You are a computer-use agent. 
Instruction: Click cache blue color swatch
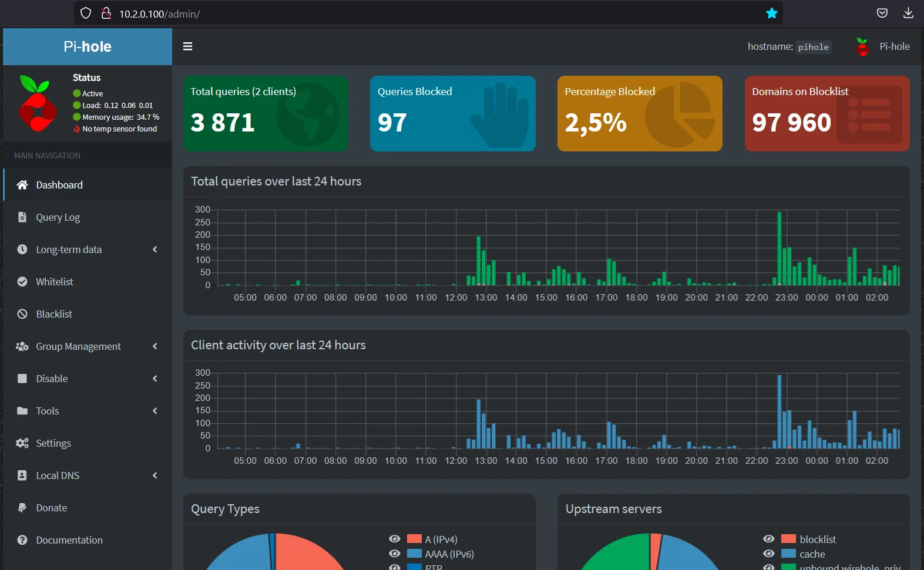pos(788,554)
